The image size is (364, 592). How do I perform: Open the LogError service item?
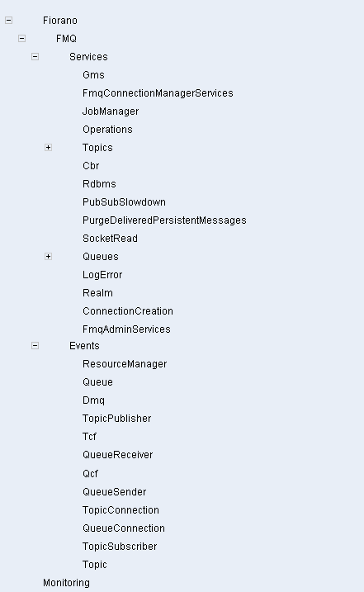102,275
